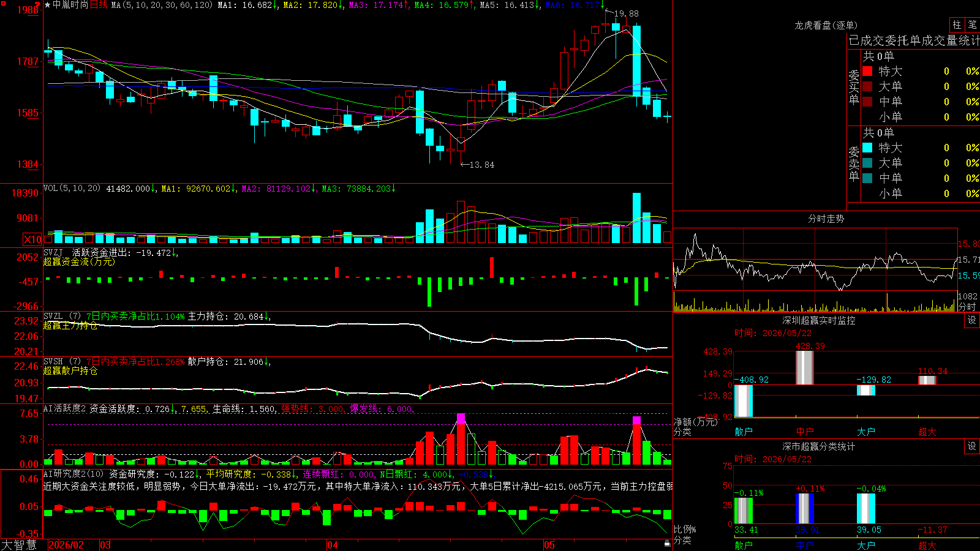Click the 深圳超赢实时监控 panel title

click(819, 320)
